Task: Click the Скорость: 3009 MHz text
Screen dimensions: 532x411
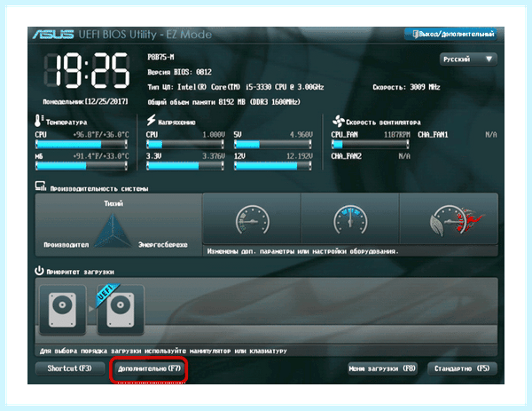Action: [406, 87]
